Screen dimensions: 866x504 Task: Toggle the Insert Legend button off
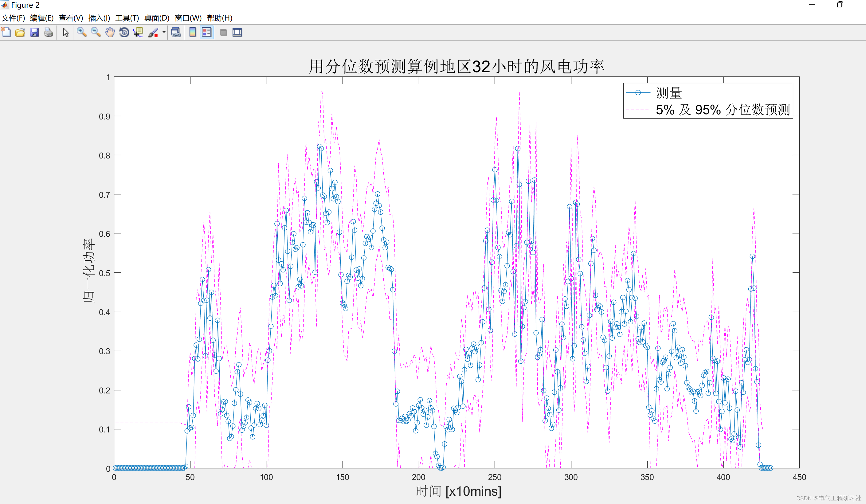tap(206, 33)
